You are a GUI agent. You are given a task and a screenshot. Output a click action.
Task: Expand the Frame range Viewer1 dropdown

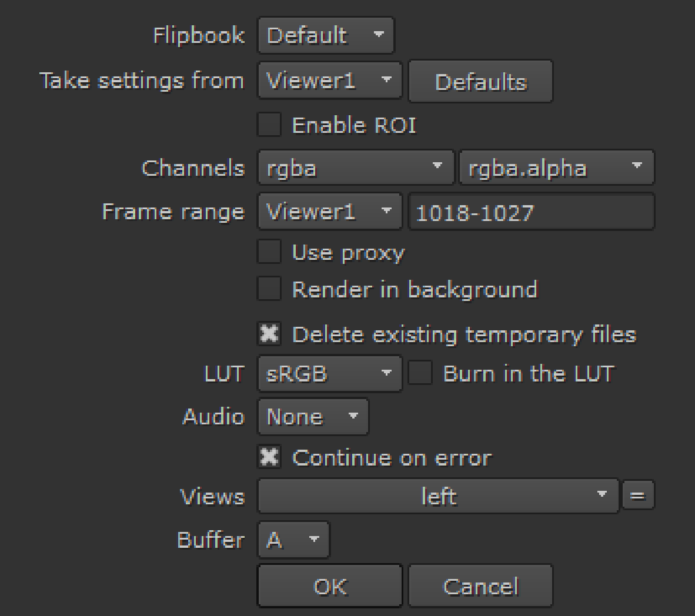click(329, 211)
